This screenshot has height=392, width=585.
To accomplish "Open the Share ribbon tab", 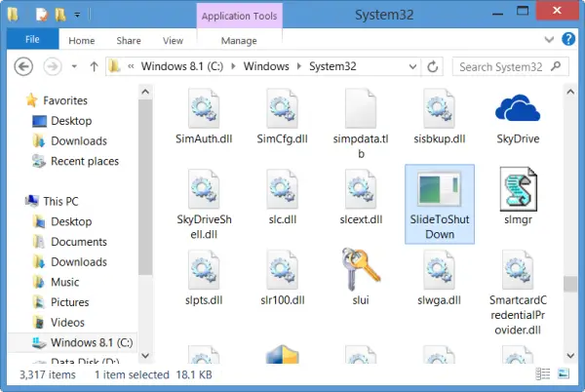I will pyautogui.click(x=129, y=40).
